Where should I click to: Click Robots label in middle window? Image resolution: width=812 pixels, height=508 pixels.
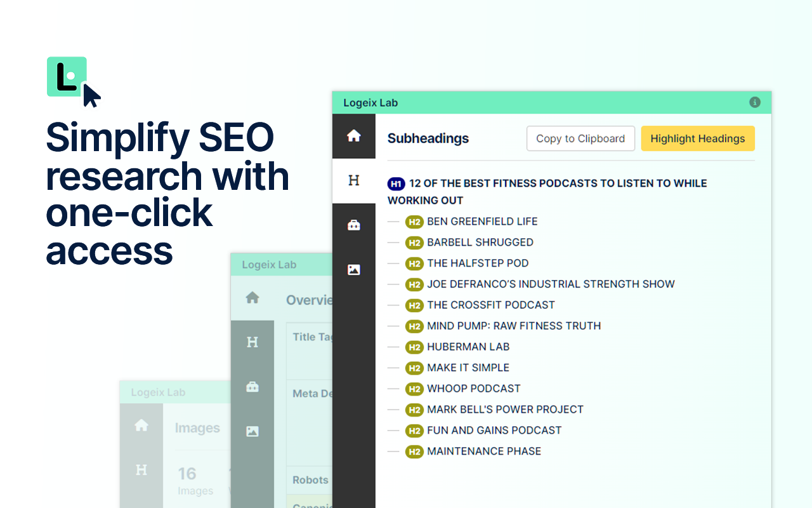point(310,480)
